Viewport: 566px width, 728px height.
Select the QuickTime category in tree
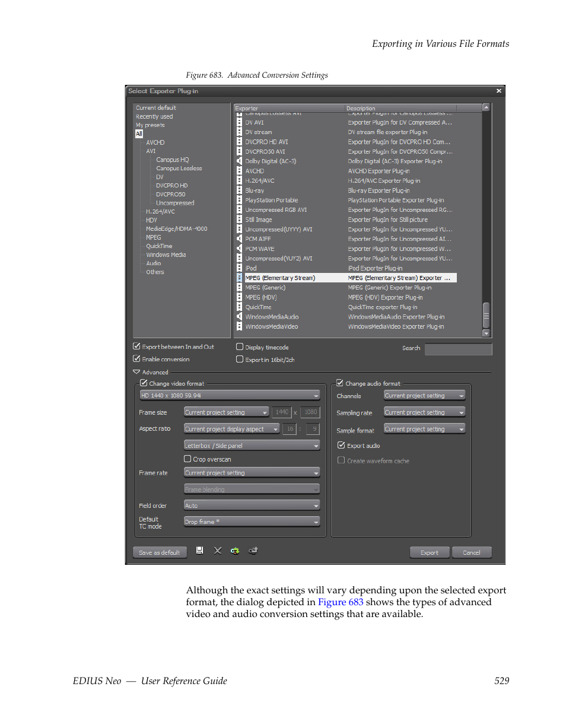click(x=159, y=246)
